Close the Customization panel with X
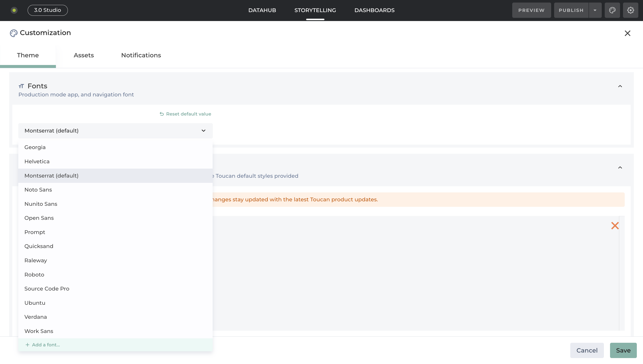Screen dimensions: 643x364 [627, 33]
